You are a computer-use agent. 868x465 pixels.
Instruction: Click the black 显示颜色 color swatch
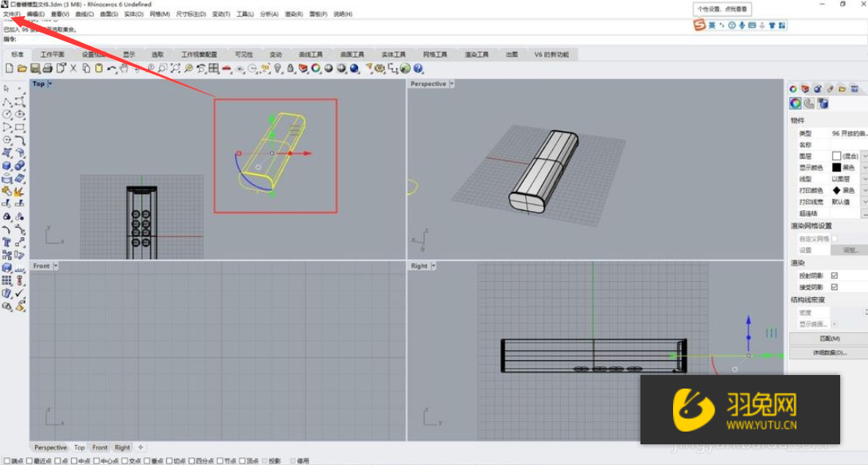837,168
